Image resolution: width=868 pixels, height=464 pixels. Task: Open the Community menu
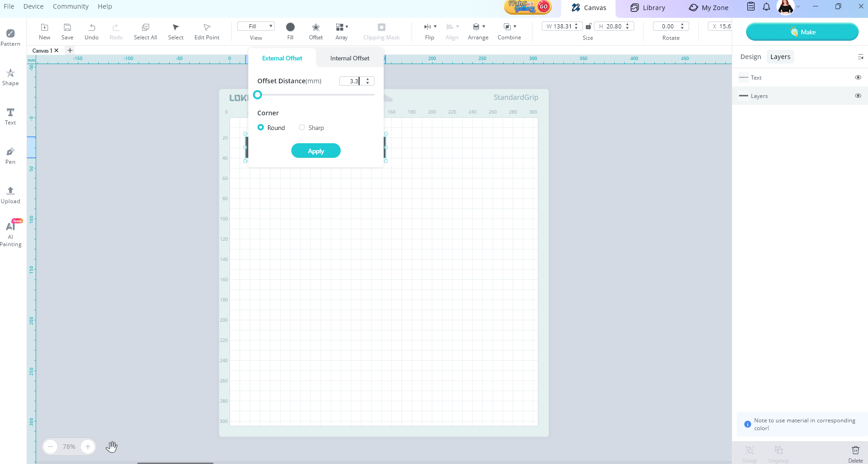point(70,6)
